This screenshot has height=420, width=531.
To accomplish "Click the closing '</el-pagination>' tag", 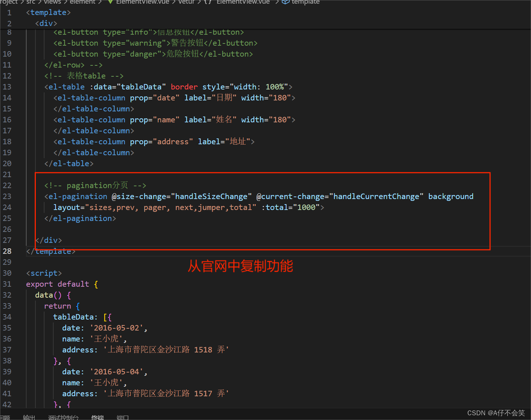I will point(80,218).
